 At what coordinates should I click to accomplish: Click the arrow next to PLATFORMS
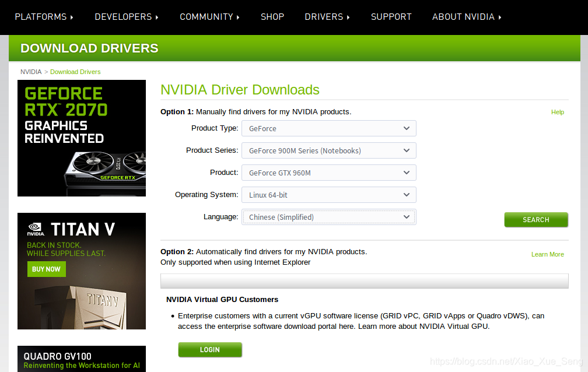click(72, 17)
